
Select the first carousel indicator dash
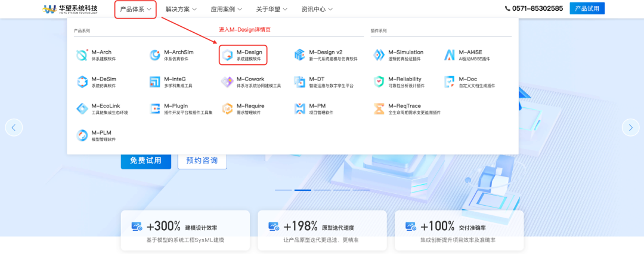tap(283, 190)
